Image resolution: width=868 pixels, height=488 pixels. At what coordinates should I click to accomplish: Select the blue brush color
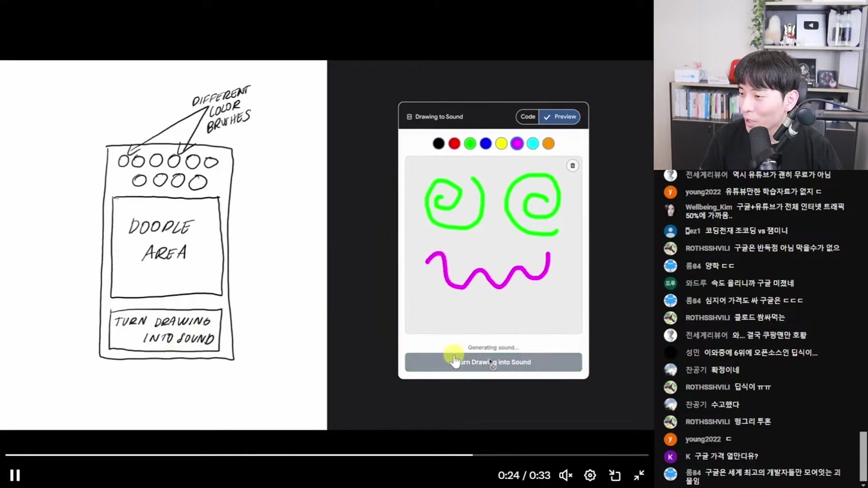[486, 143]
